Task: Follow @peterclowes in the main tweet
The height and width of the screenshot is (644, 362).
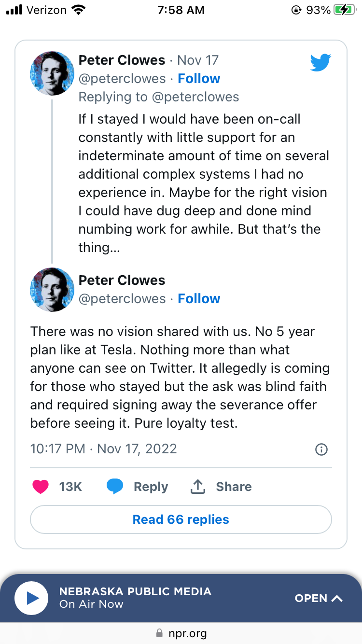Action: [x=199, y=299]
